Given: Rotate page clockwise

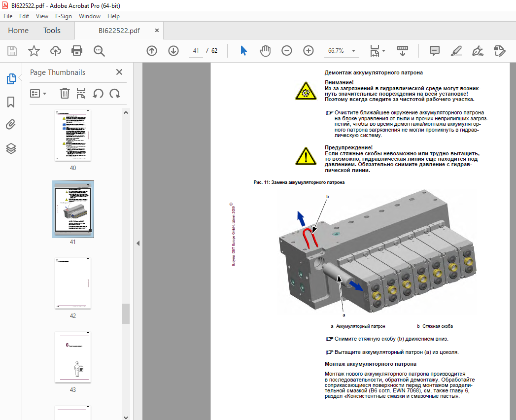Looking at the screenshot, I should pyautogui.click(x=115, y=94).
